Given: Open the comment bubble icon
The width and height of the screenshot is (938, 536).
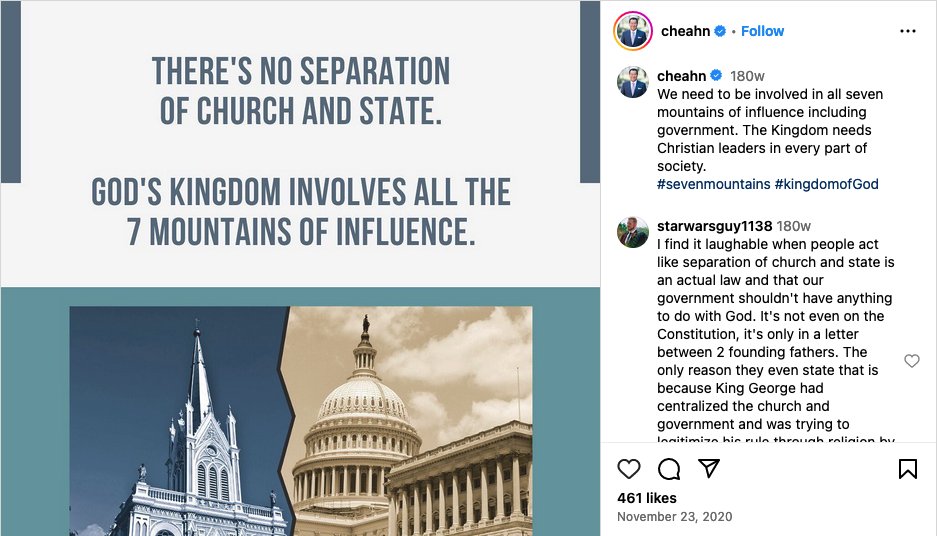Looking at the screenshot, I should (669, 469).
